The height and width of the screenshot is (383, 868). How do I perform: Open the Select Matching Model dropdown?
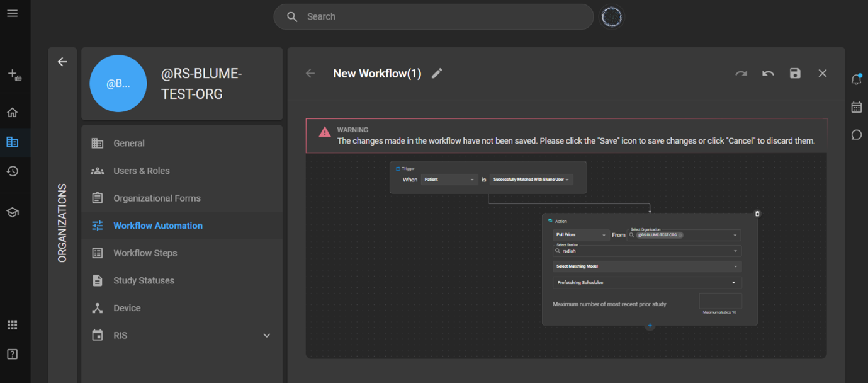click(x=646, y=266)
